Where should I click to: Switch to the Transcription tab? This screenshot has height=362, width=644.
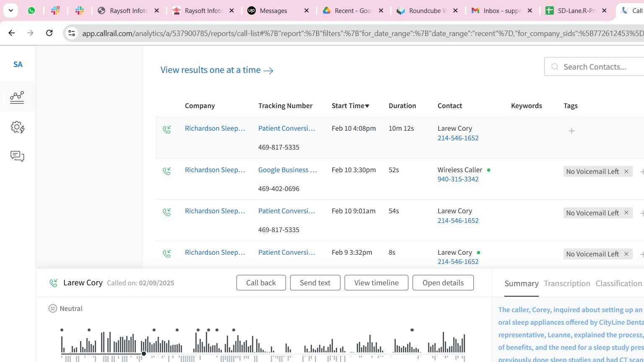pyautogui.click(x=567, y=284)
